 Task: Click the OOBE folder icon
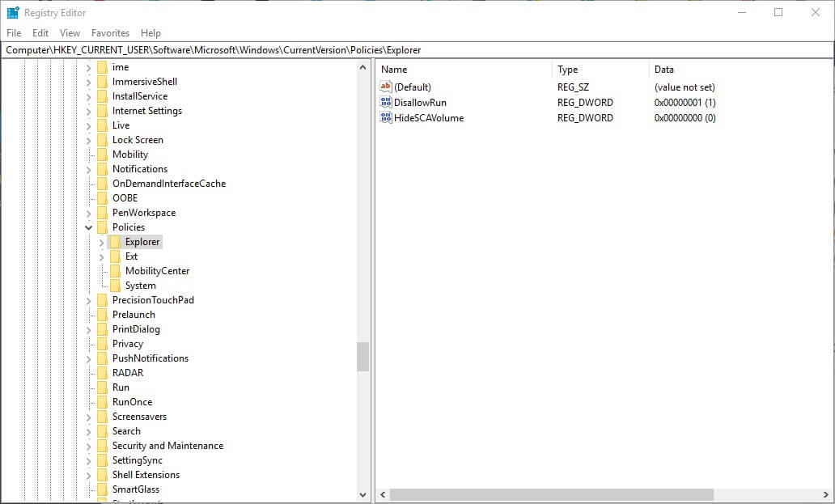pos(102,198)
